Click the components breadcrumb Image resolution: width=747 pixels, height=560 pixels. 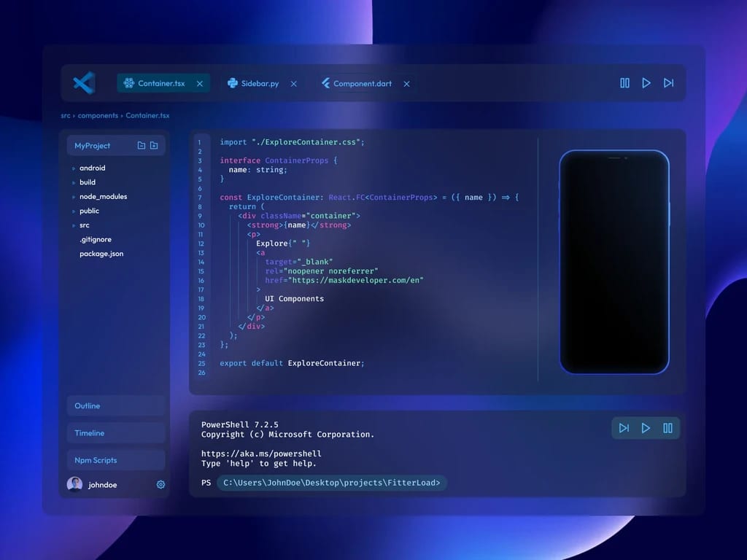(98, 115)
